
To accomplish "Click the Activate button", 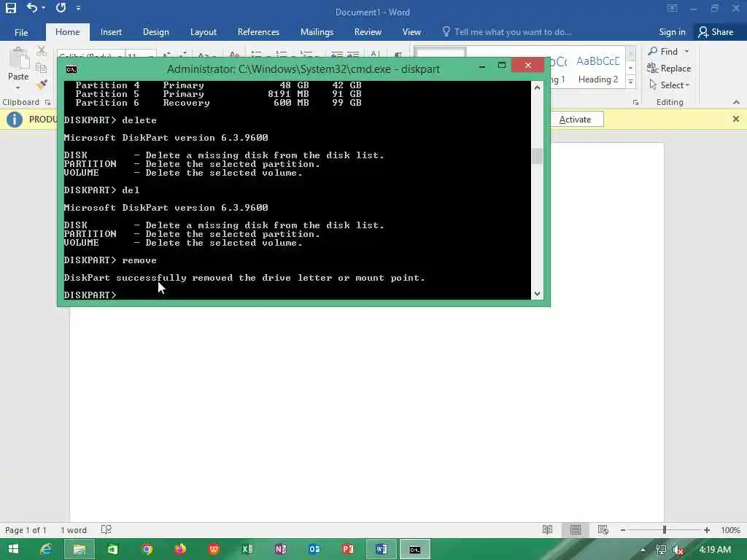I will click(x=575, y=120).
